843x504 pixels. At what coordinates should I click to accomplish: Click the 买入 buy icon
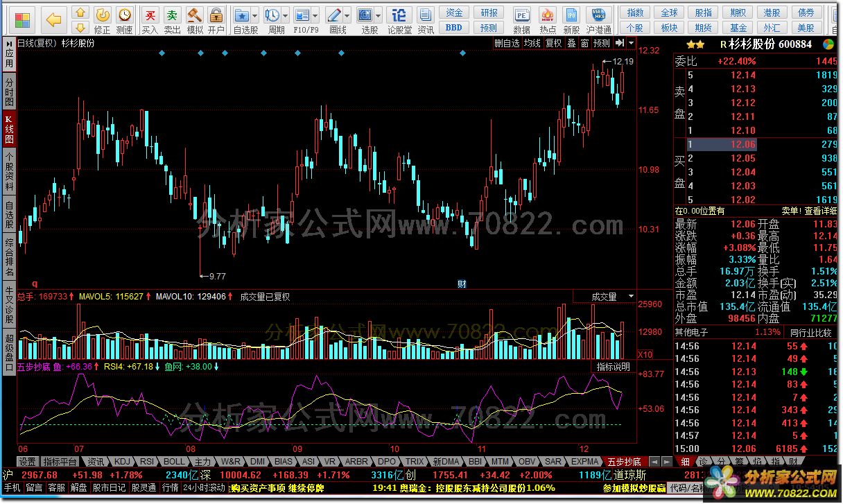click(x=150, y=20)
